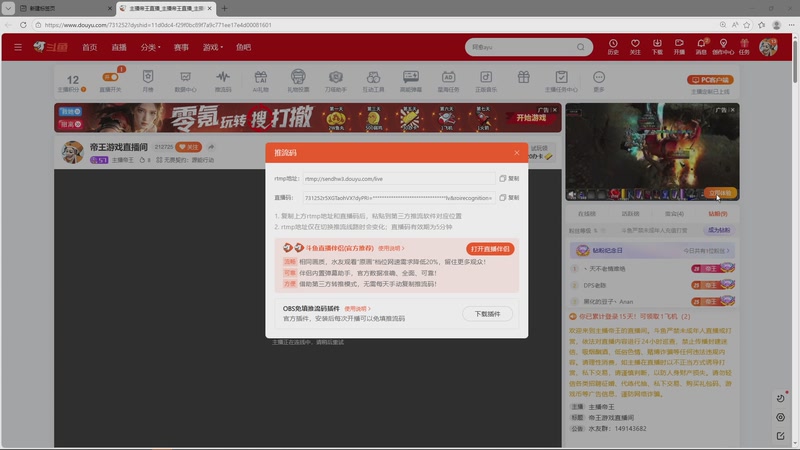Click the PC客户端 button
The image size is (800, 450).
710,80
